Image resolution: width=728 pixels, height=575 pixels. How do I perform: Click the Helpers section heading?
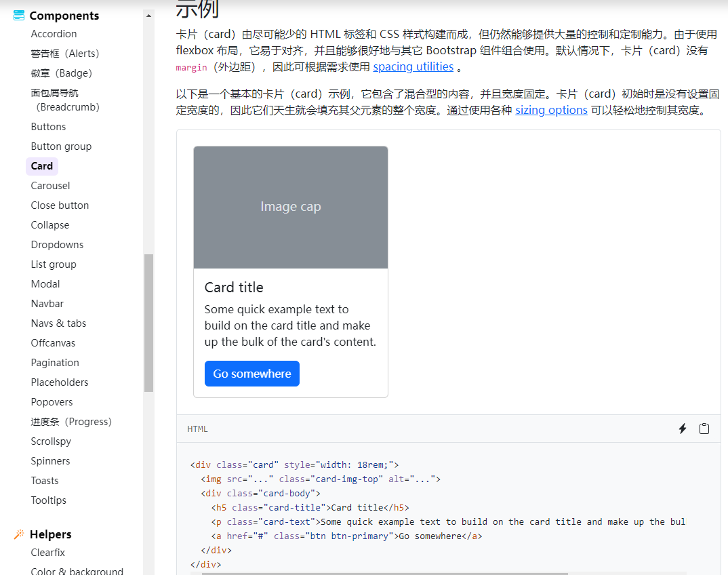coord(51,534)
